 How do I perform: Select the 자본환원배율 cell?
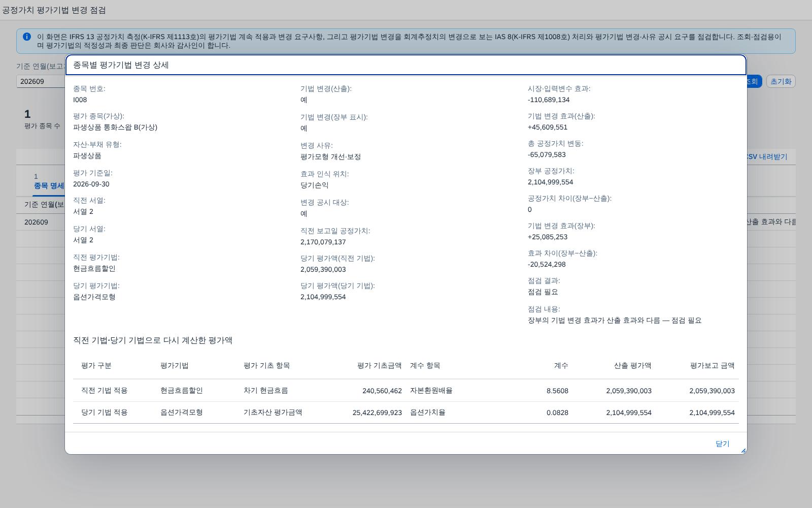point(431,391)
